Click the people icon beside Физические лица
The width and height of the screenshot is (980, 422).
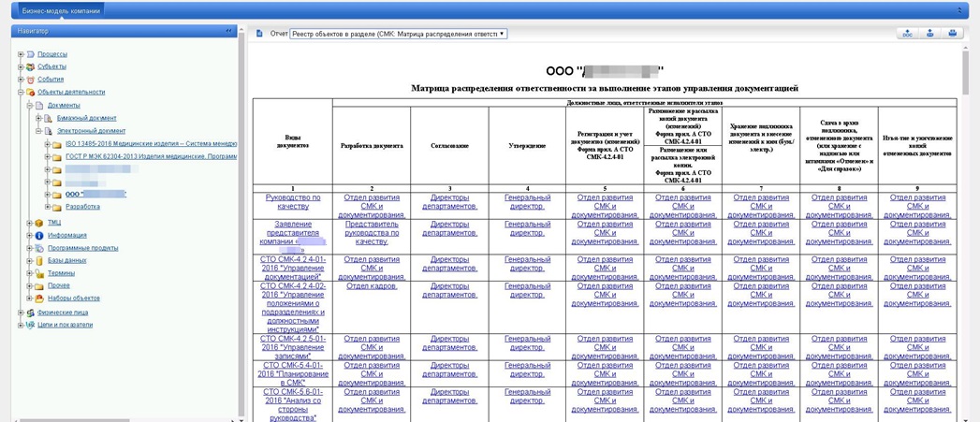point(30,313)
